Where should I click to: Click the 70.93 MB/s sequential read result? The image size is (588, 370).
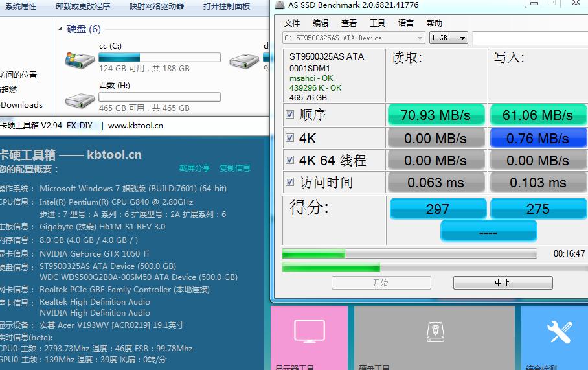pyautogui.click(x=436, y=115)
